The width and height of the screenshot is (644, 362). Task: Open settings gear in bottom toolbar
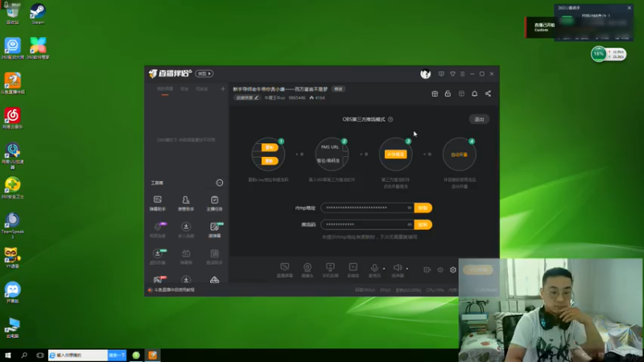pyautogui.click(x=452, y=269)
